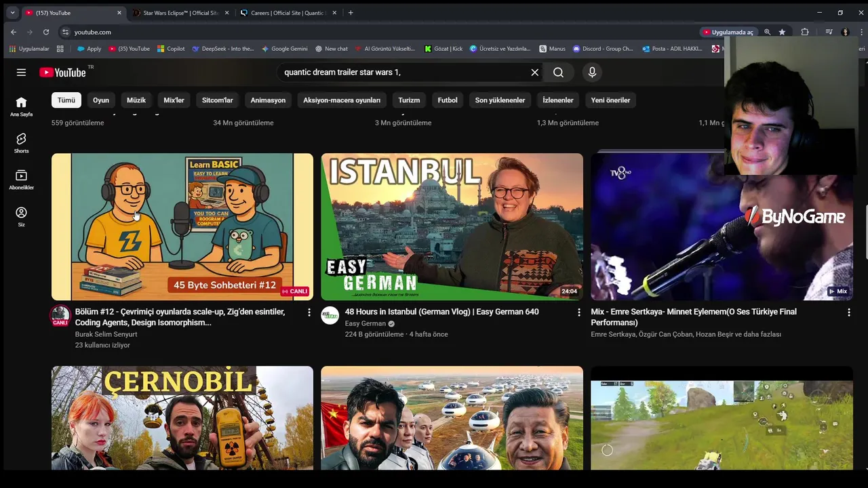Go to Ana Sayfa in sidebar

tap(21, 106)
